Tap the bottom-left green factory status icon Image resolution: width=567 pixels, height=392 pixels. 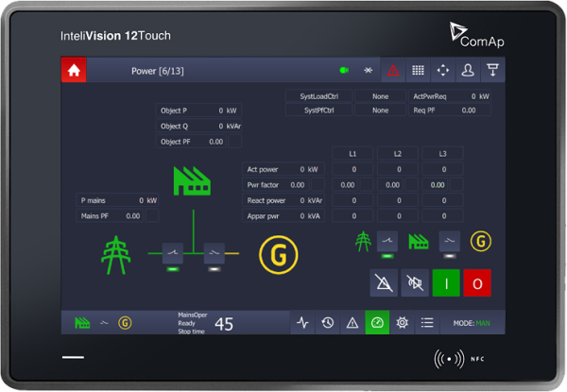point(82,323)
